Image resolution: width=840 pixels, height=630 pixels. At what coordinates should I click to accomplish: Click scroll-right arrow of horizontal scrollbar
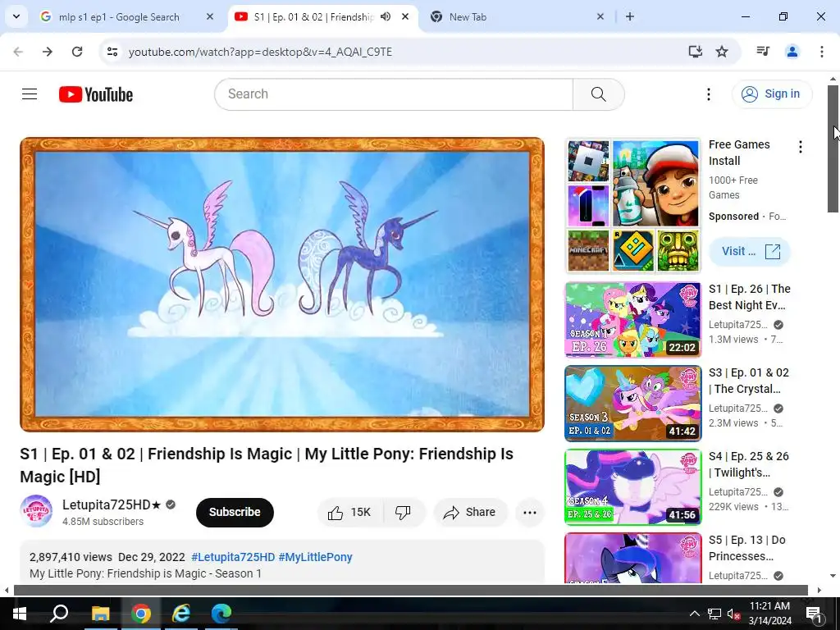tap(819, 591)
